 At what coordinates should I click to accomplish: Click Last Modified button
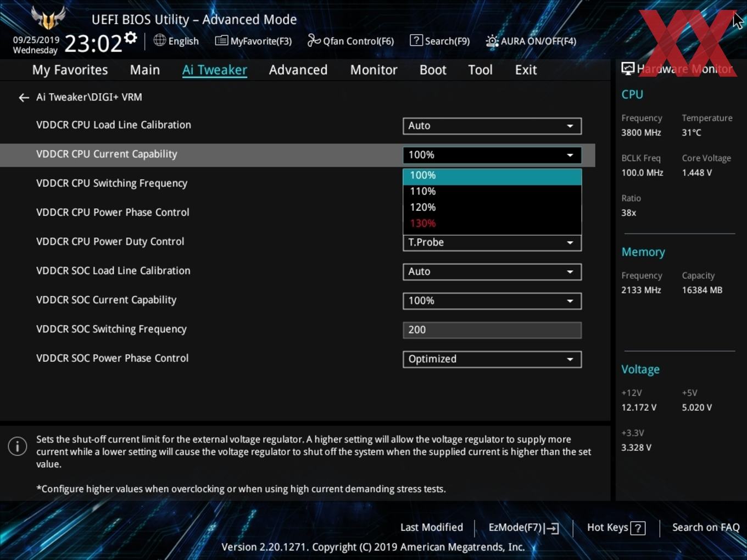432,528
